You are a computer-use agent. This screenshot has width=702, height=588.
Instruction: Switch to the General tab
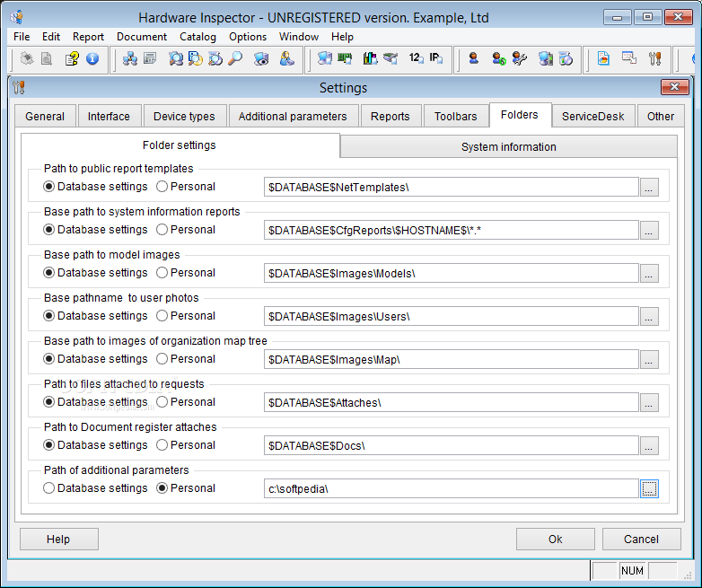45,117
